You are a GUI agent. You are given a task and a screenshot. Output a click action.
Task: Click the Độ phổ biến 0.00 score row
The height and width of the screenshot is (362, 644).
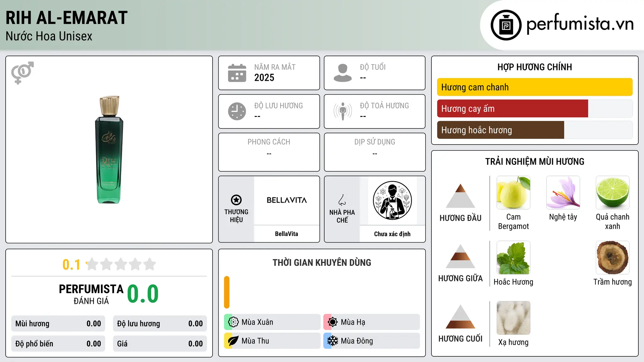[x=58, y=344]
